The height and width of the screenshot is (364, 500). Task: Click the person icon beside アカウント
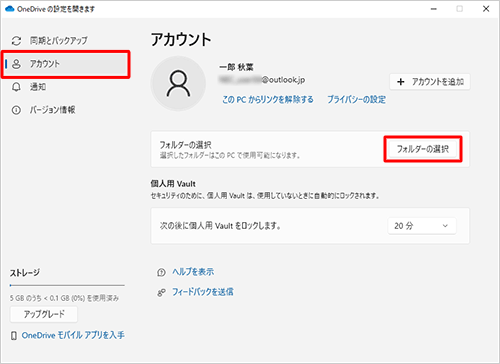[x=16, y=64]
